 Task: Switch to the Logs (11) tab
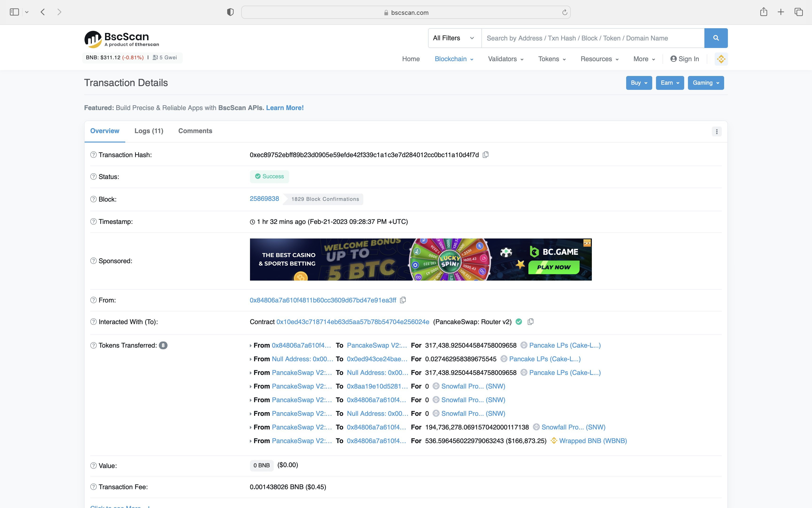(149, 131)
